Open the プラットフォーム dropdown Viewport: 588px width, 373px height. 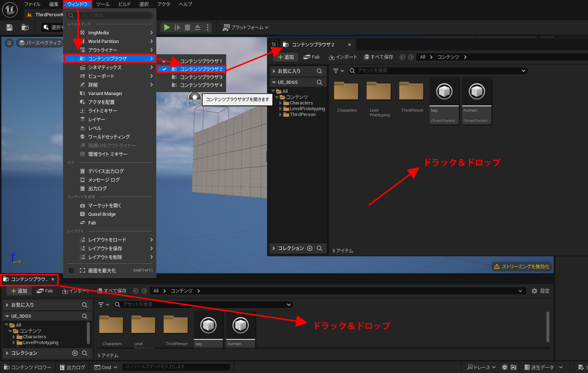point(246,27)
